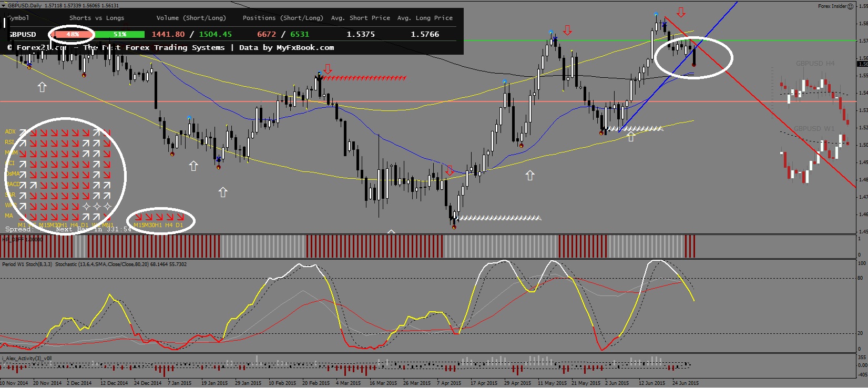The image size is (868, 388).
Task: Click the 7 Jan 2015 date label
Action: point(179,383)
